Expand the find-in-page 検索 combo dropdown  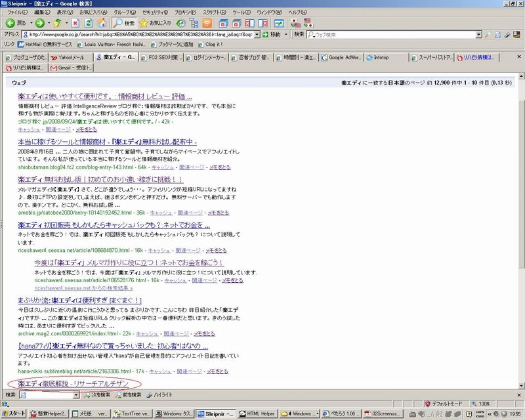[x=76, y=395]
